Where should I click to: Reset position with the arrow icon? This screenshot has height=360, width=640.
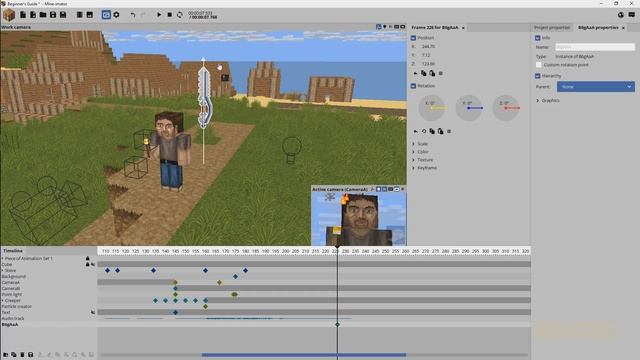click(416, 73)
